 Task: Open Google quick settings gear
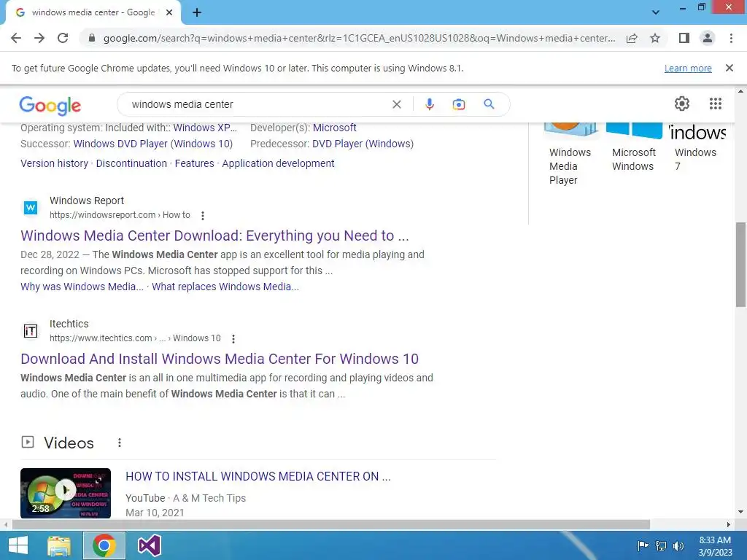[682, 104]
